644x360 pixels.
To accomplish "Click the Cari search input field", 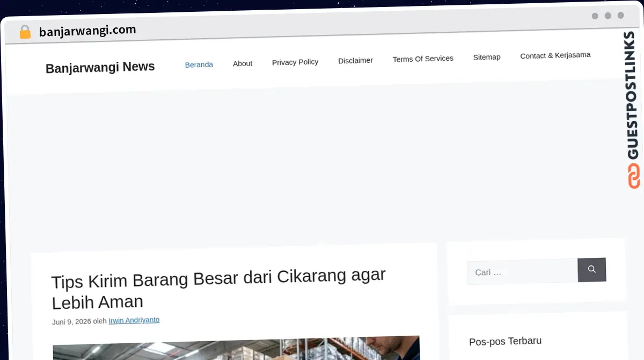I will coord(523,271).
